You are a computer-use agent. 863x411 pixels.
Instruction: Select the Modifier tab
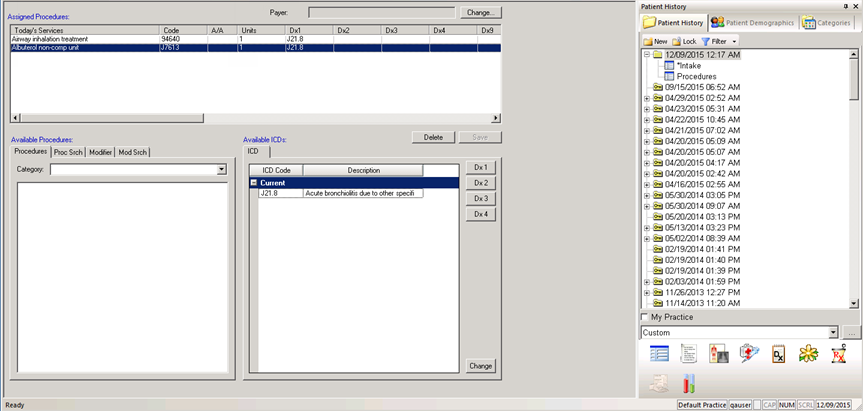[101, 152]
